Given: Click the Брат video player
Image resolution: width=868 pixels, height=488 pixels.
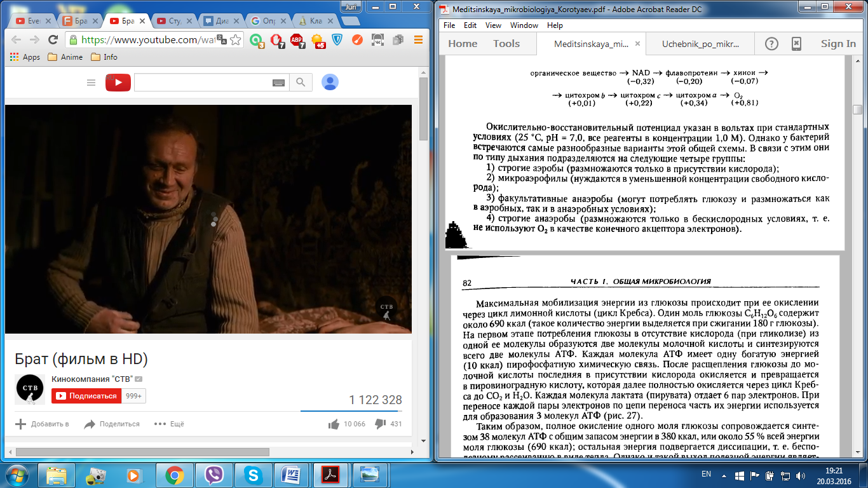Looking at the screenshot, I should pyautogui.click(x=208, y=219).
